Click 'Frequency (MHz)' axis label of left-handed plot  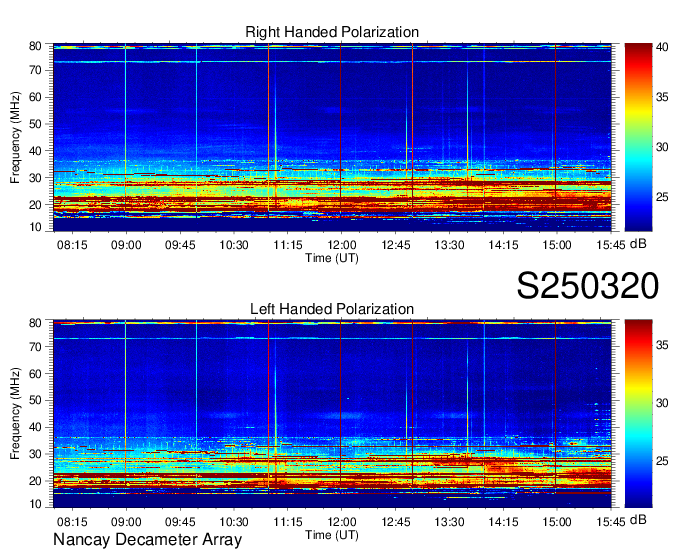(x=15, y=414)
